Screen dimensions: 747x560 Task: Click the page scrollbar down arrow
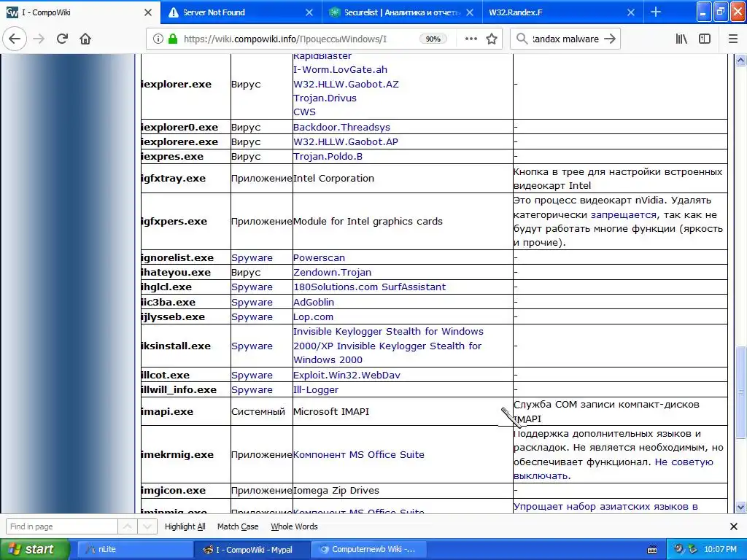[740, 507]
